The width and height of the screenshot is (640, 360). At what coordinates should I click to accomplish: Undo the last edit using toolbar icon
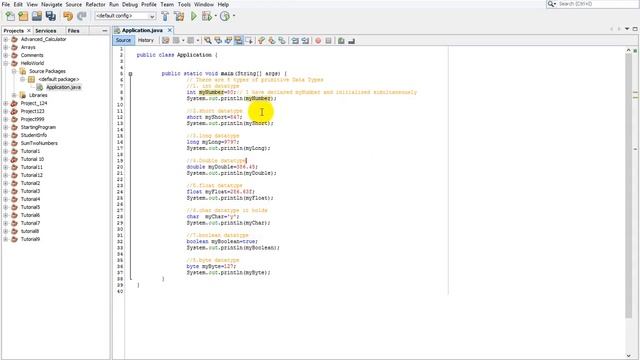[x=68, y=16]
